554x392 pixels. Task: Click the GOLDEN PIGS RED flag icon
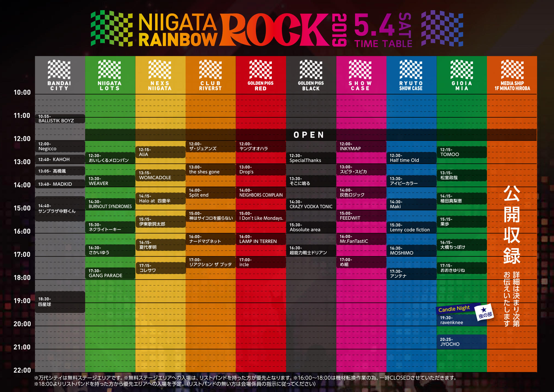click(x=261, y=69)
